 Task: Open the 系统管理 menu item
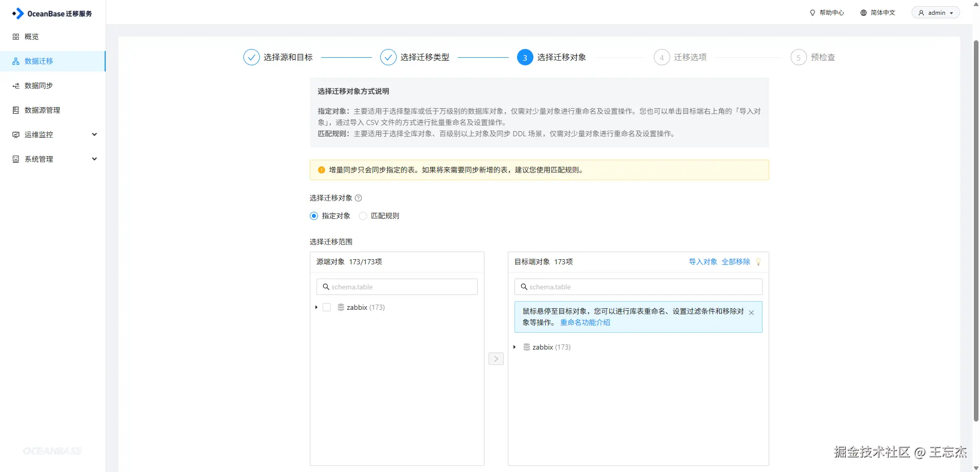(53, 159)
